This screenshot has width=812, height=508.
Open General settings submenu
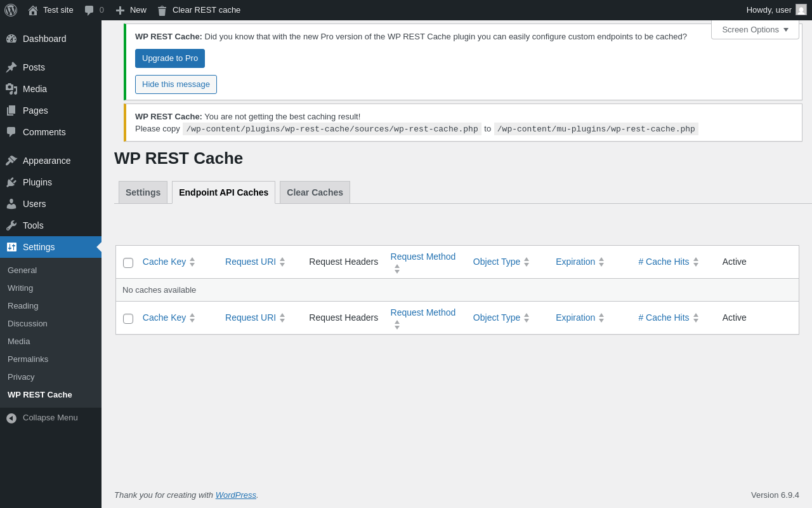point(51,270)
